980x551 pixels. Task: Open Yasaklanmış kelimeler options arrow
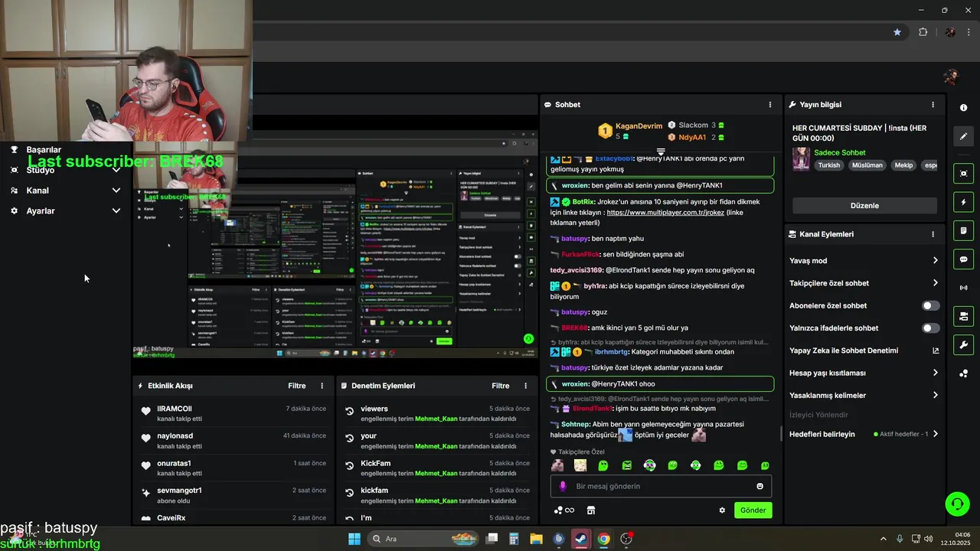click(x=935, y=396)
